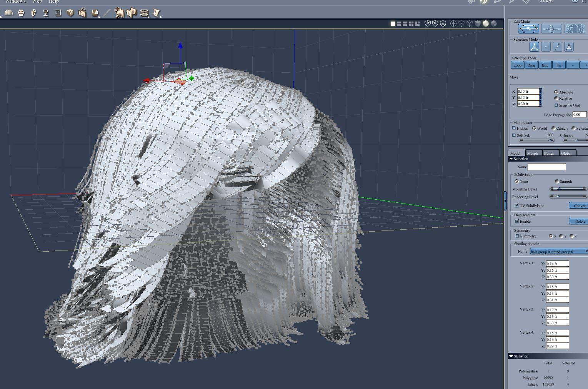
Task: Set subdivision to Smooth
Action: 557,181
